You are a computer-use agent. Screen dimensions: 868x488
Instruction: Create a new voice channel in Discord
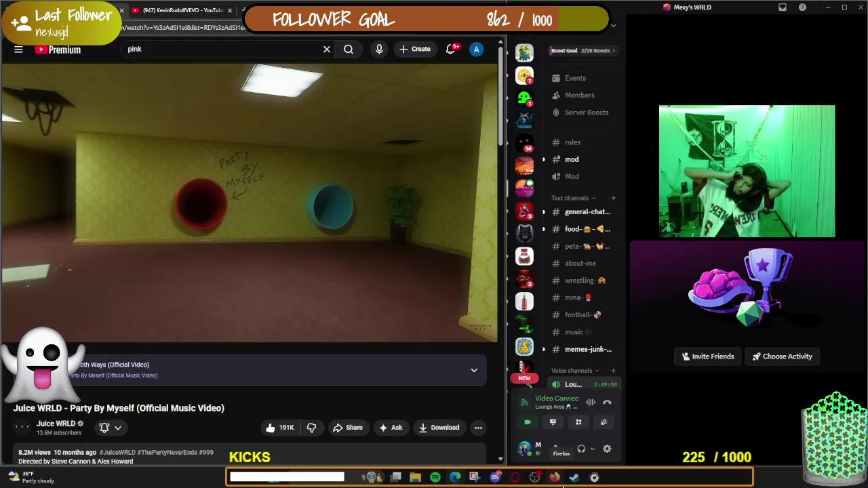(613, 371)
